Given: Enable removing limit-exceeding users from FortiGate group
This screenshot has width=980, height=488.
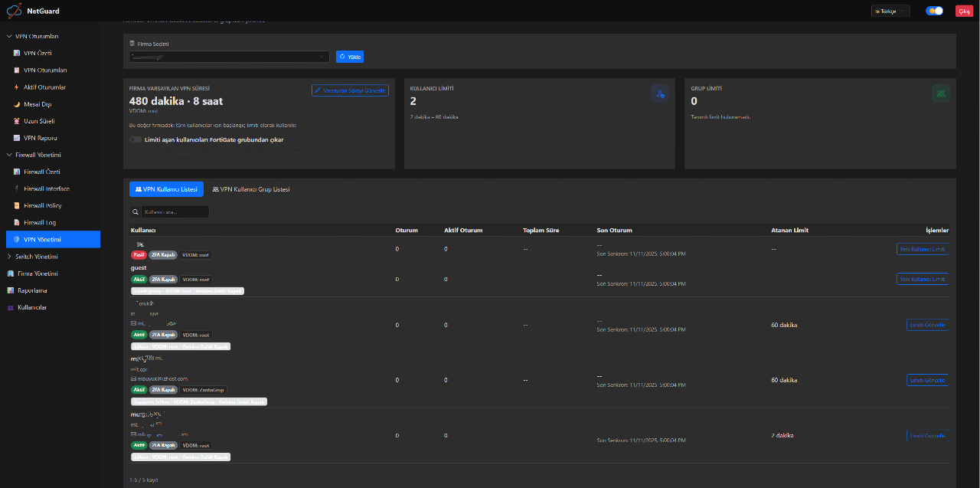Looking at the screenshot, I should tap(136, 139).
